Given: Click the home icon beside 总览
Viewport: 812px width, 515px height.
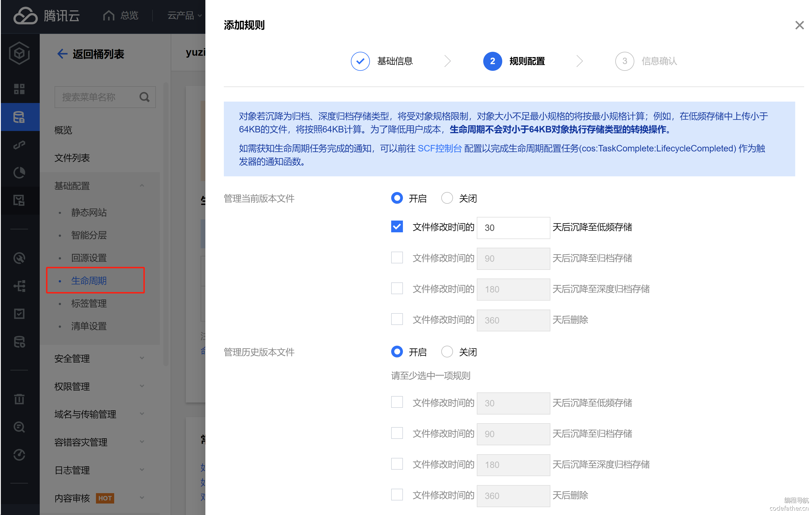Looking at the screenshot, I should pos(109,15).
